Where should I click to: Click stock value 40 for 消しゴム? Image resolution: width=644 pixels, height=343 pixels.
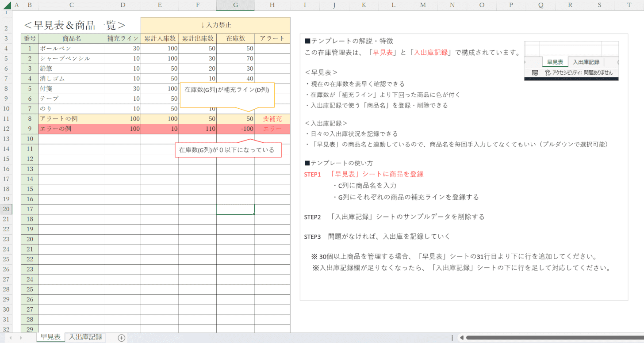tap(235, 78)
